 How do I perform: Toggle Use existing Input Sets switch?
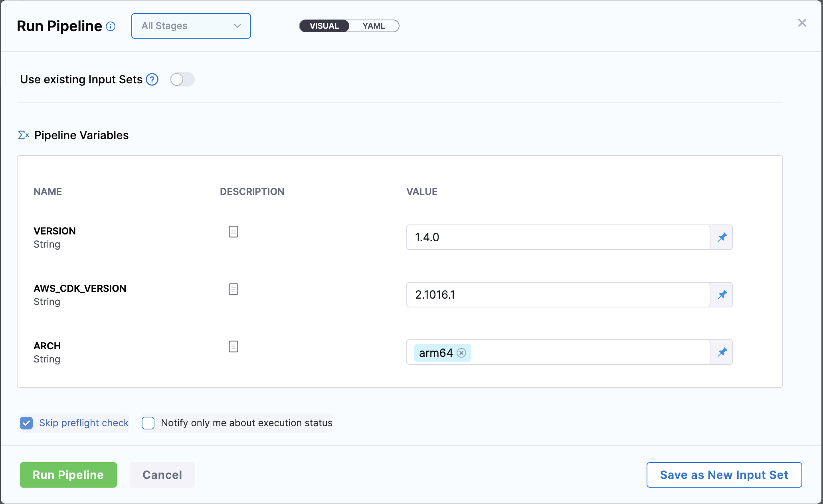[x=182, y=79]
